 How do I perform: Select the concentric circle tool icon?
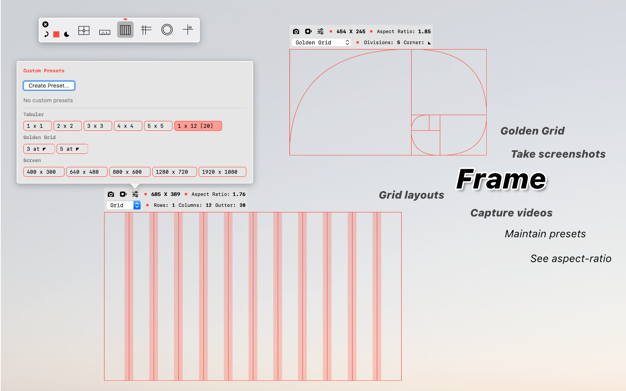pyautogui.click(x=167, y=30)
